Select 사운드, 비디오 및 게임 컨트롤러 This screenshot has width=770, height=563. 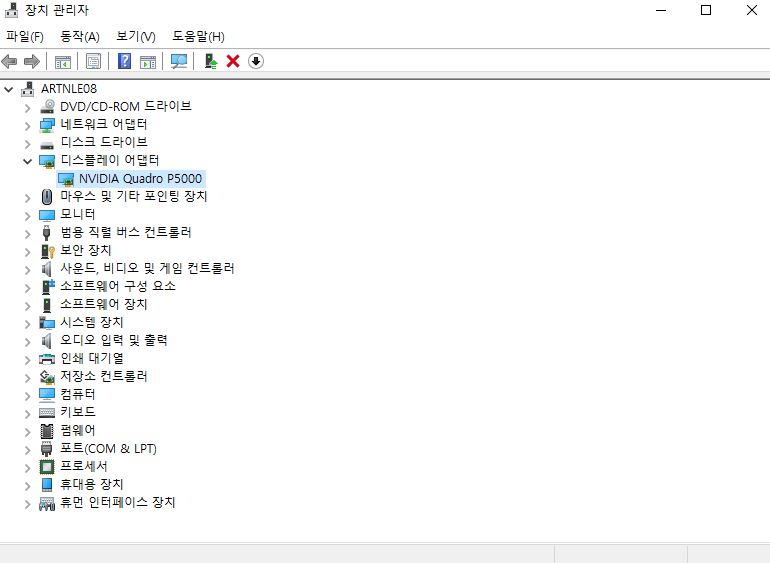pyautogui.click(x=147, y=269)
